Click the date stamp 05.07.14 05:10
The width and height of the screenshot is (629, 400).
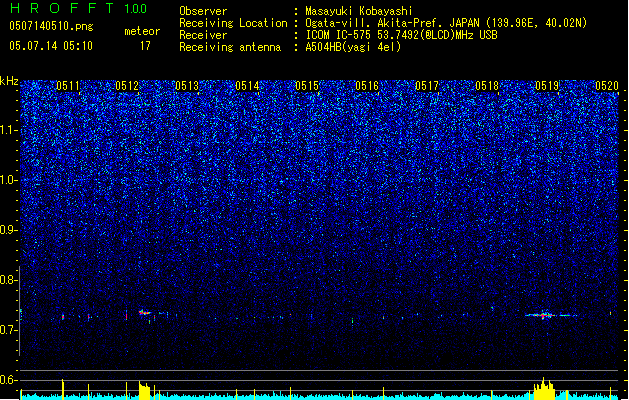pyautogui.click(x=51, y=46)
